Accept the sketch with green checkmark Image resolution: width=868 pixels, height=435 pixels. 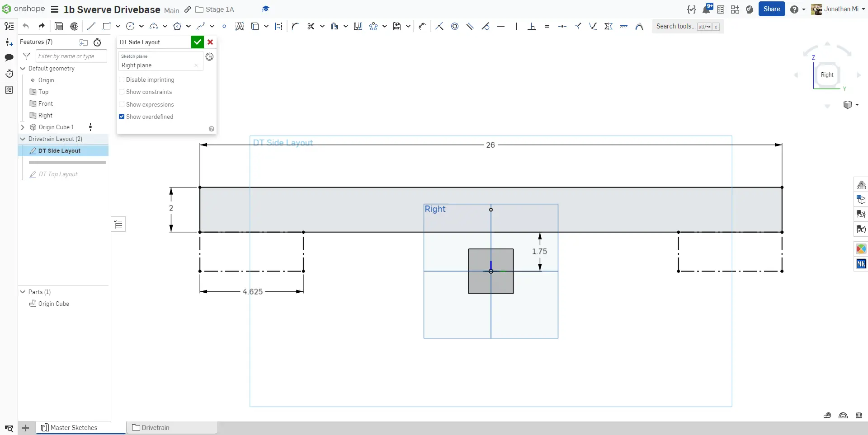coord(197,42)
